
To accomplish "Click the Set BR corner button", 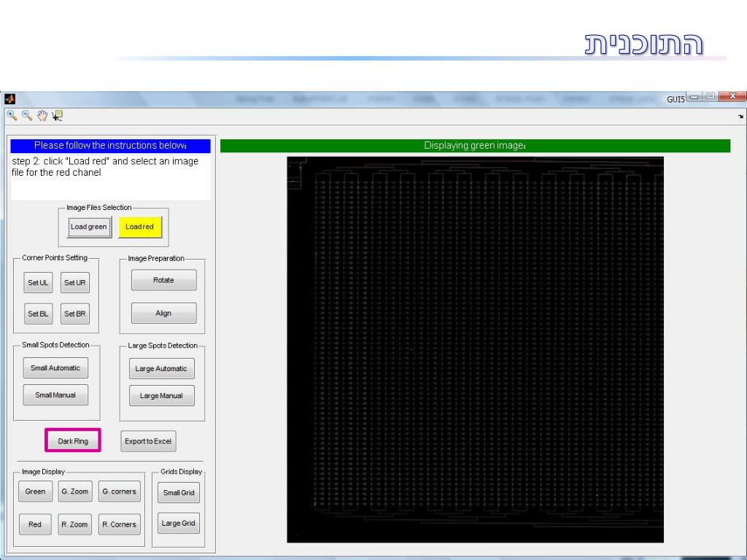I will (x=75, y=314).
